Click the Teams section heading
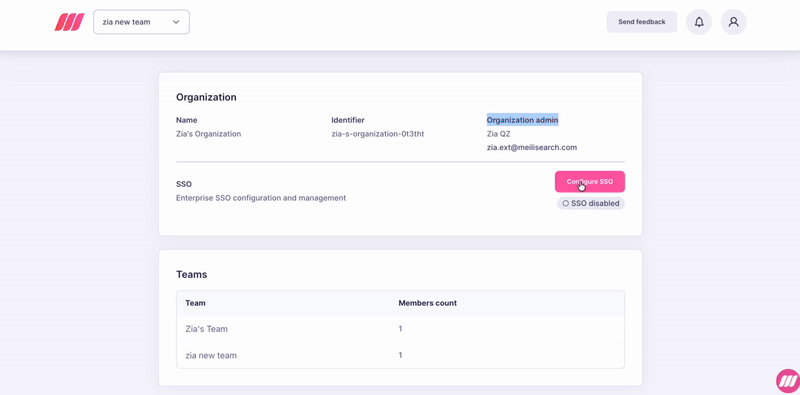Screen dimensions: 800x395 [192, 275]
